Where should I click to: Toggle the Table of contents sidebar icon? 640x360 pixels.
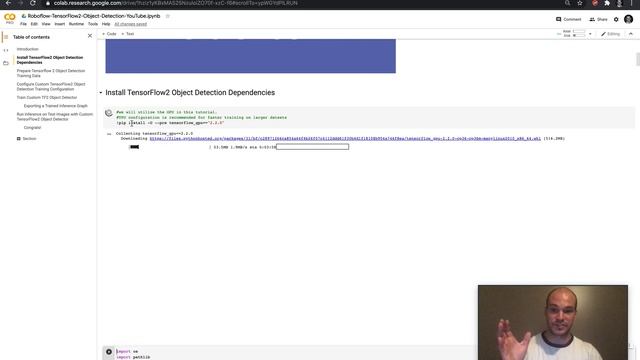(x=6, y=37)
